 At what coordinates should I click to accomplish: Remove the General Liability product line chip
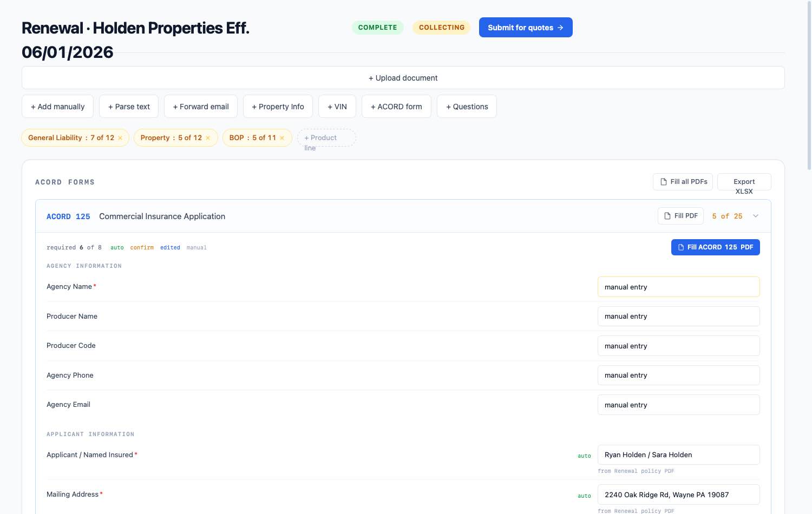point(120,138)
